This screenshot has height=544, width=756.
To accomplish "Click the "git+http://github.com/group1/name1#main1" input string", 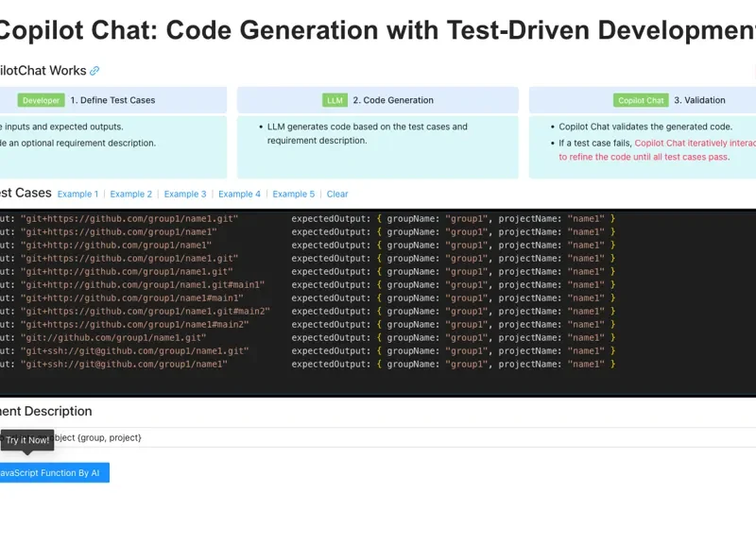I will 132,298.
